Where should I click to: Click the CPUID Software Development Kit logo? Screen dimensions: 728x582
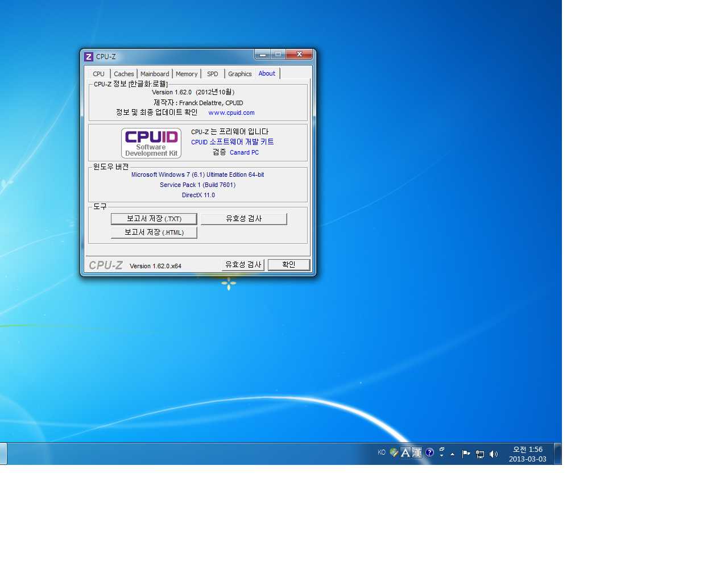pos(151,143)
